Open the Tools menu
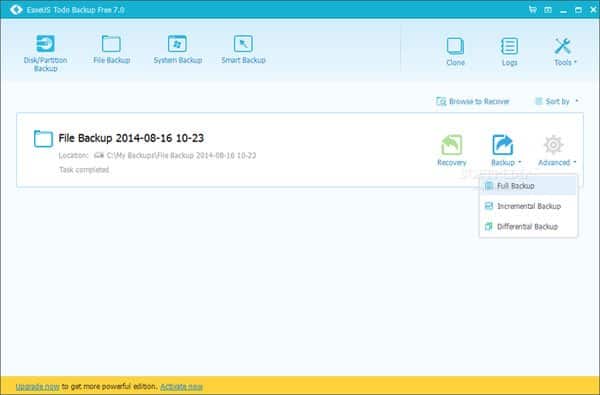 pyautogui.click(x=564, y=52)
